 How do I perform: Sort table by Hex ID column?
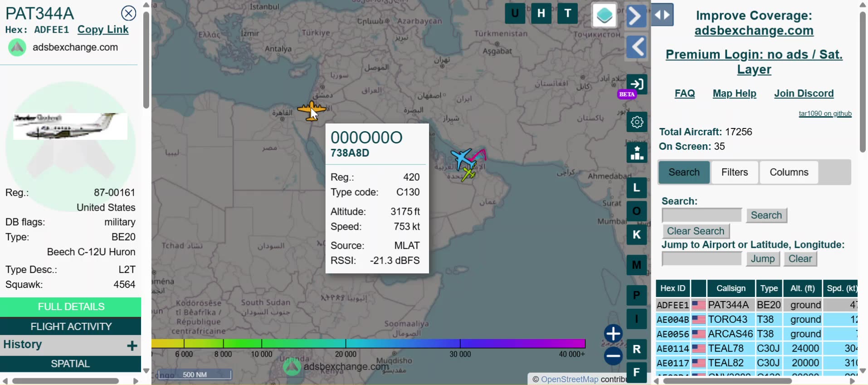pyautogui.click(x=673, y=288)
